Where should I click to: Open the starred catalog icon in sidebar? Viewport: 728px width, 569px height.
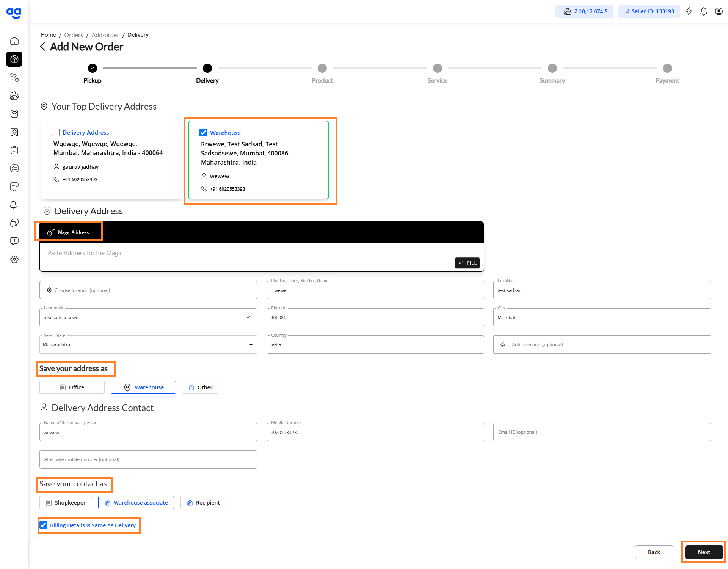(14, 132)
